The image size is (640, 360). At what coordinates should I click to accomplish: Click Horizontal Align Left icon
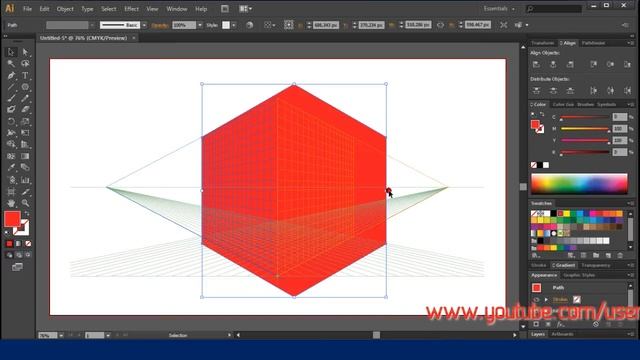pyautogui.click(x=536, y=64)
